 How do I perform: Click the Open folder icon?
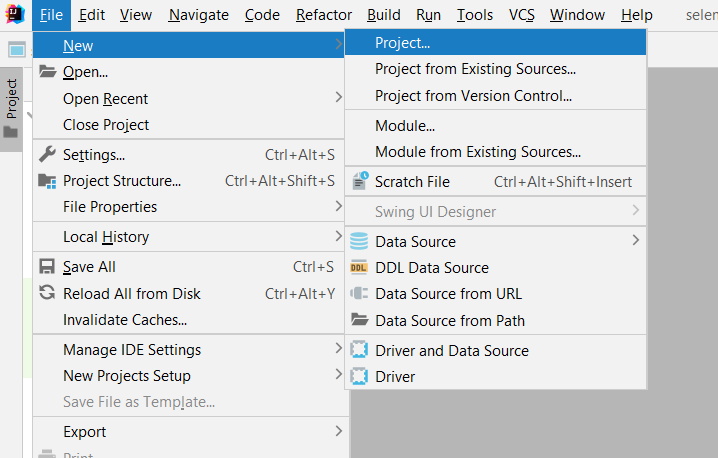tap(47, 72)
